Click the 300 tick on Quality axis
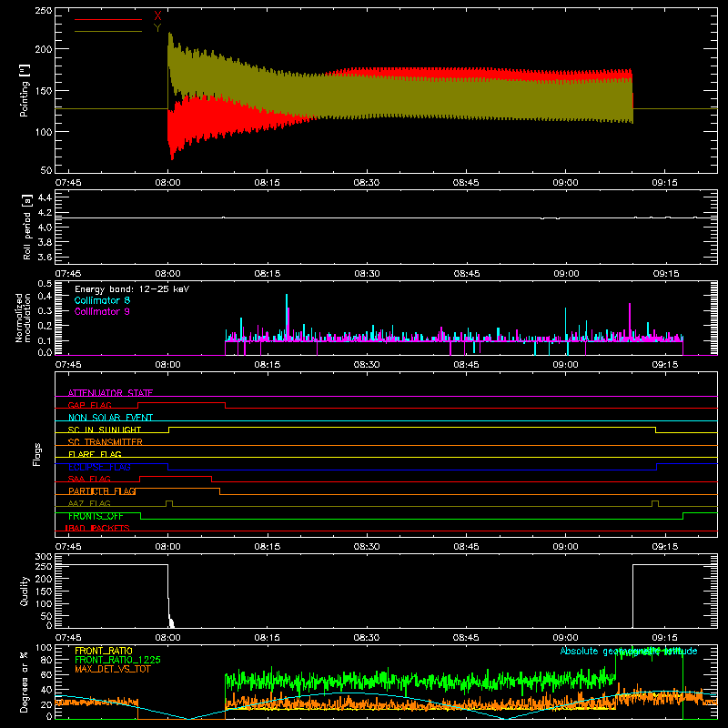Image resolution: width=728 pixels, height=728 pixels. 44,557
